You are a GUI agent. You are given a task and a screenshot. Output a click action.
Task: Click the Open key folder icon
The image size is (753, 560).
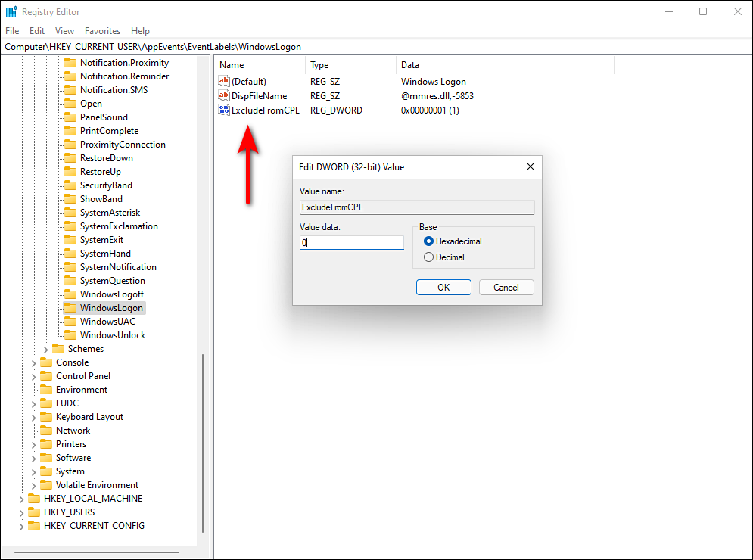(70, 103)
